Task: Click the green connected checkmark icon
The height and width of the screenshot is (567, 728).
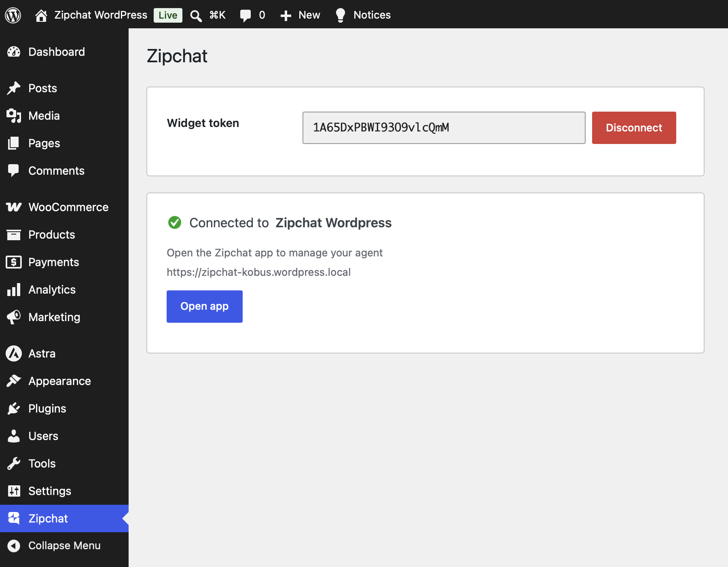Action: (175, 222)
